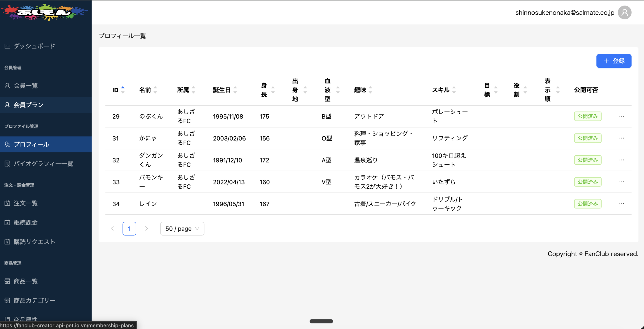The width and height of the screenshot is (644, 329).
Task: Toggle sorting on 誕生日 column
Action: coord(235,90)
